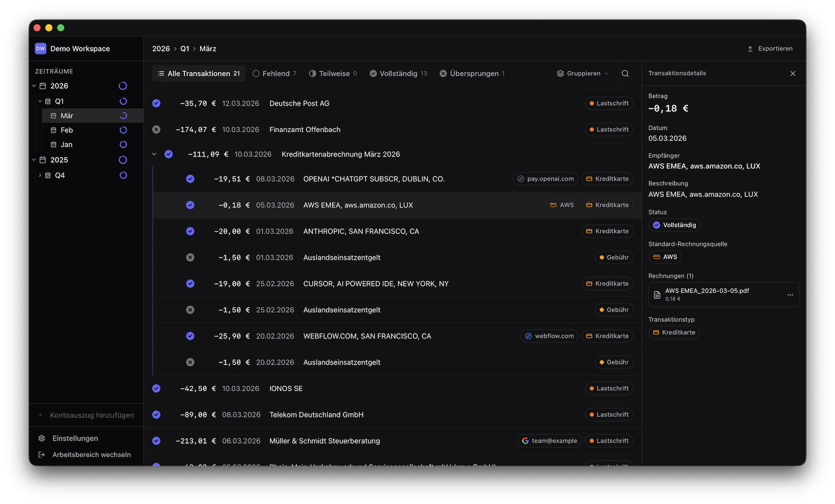This screenshot has width=835, height=504.
Task: Click the Kreditkarte chip under Transaktionstyp
Action: click(x=674, y=332)
